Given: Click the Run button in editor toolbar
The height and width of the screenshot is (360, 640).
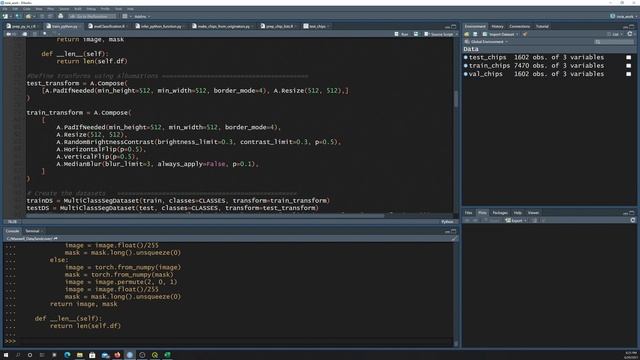Looking at the screenshot, I should click(x=402, y=34).
